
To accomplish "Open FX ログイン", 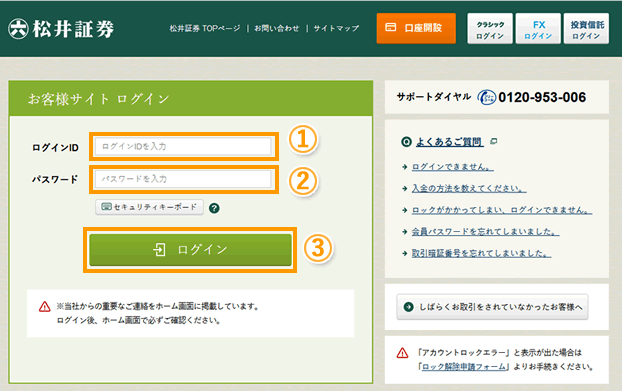I will click(x=538, y=29).
